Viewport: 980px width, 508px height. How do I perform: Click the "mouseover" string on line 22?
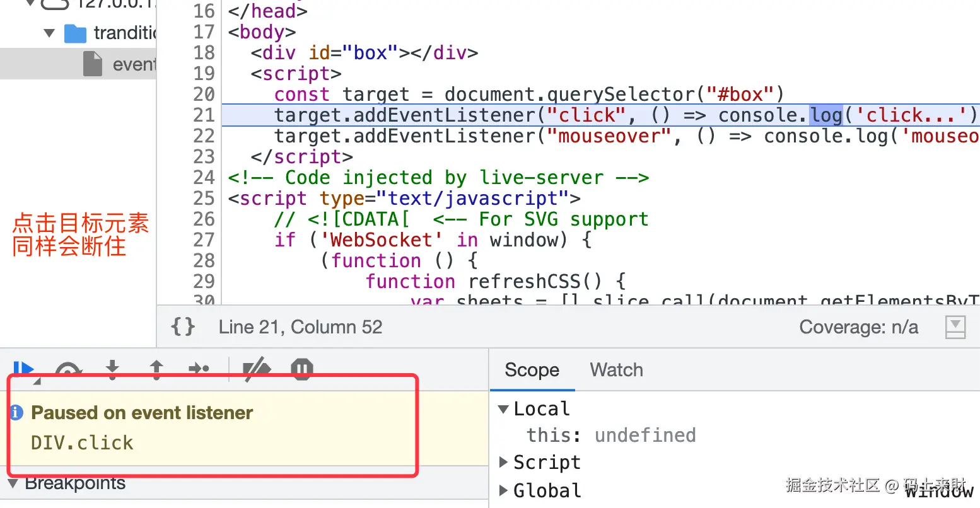609,136
